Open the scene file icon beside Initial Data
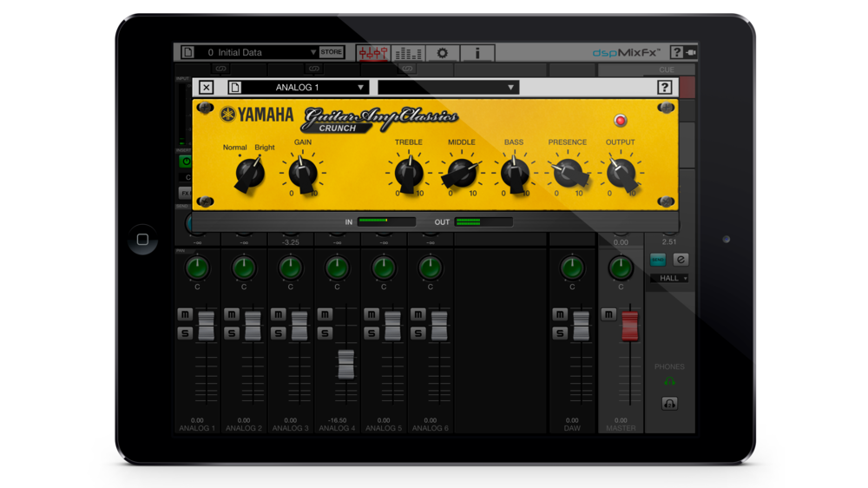Image resolution: width=868 pixels, height=488 pixels. point(188,52)
